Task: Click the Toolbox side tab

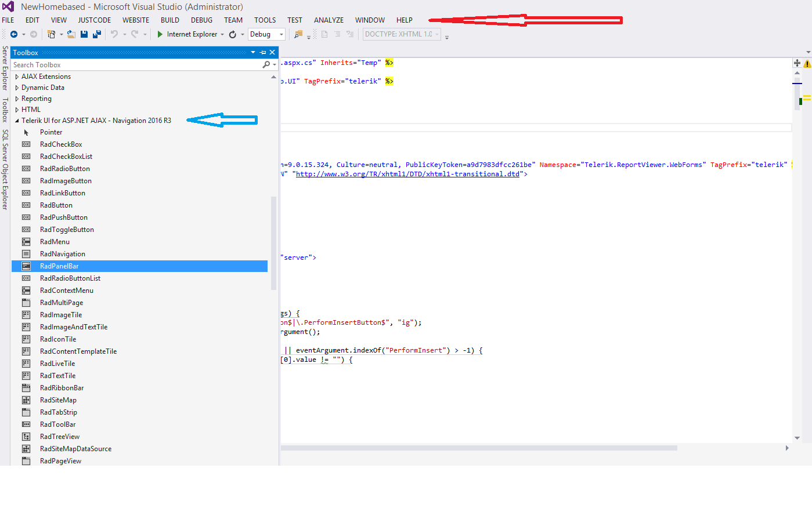Action: 5,110
